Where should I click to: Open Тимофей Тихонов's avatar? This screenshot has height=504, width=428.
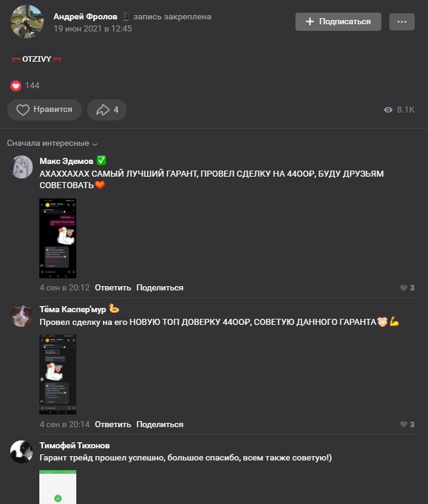pos(22,451)
